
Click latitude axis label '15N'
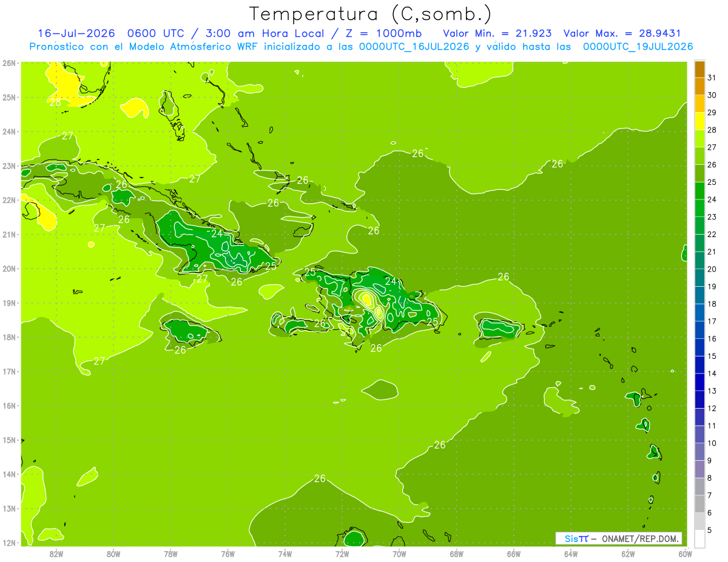(x=8, y=440)
